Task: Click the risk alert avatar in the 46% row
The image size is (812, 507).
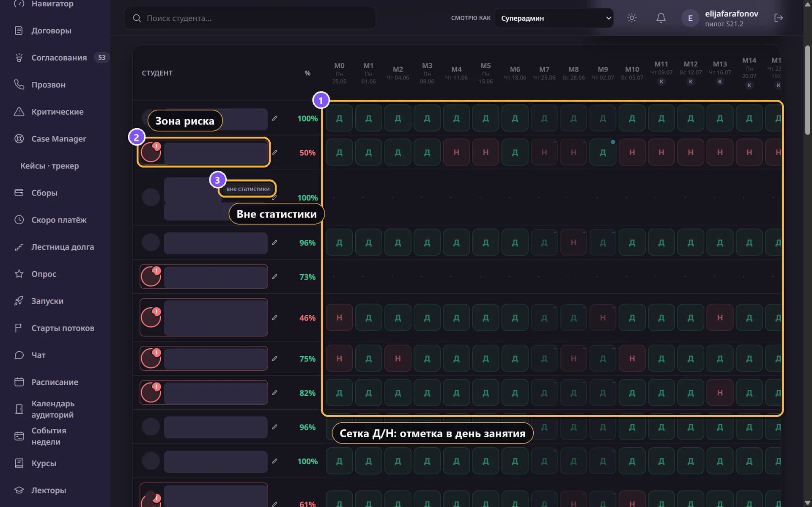Action: point(151,317)
